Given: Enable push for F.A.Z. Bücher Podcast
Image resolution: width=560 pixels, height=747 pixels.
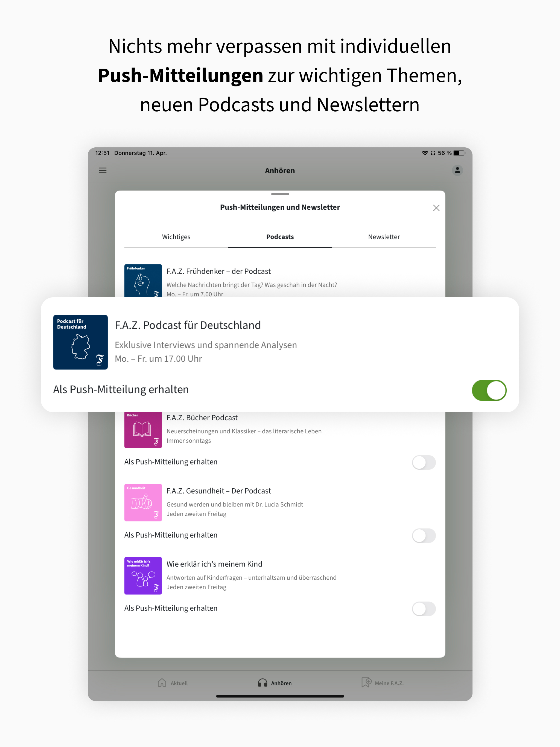Looking at the screenshot, I should pos(424,462).
